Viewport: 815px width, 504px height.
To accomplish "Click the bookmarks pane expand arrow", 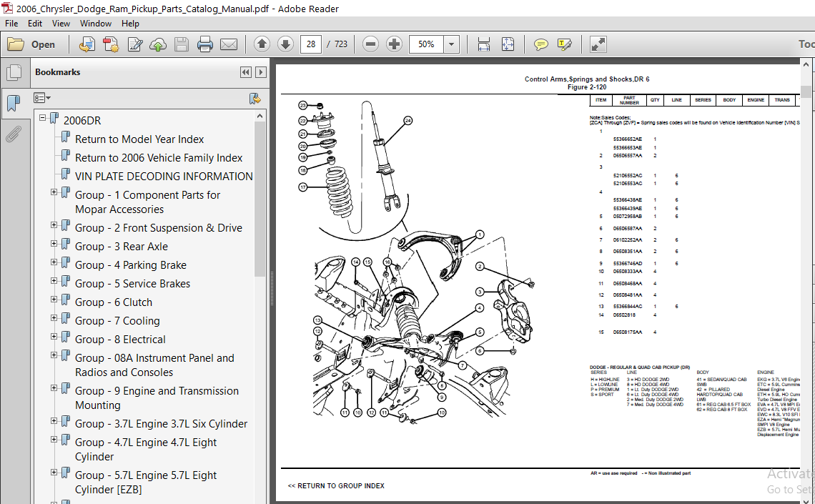I will (262, 72).
